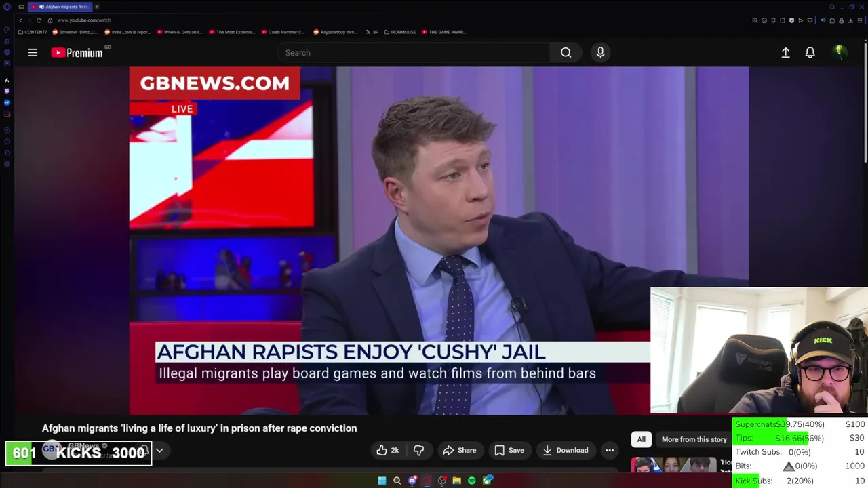Open the tab islands workspace icon

21,7
